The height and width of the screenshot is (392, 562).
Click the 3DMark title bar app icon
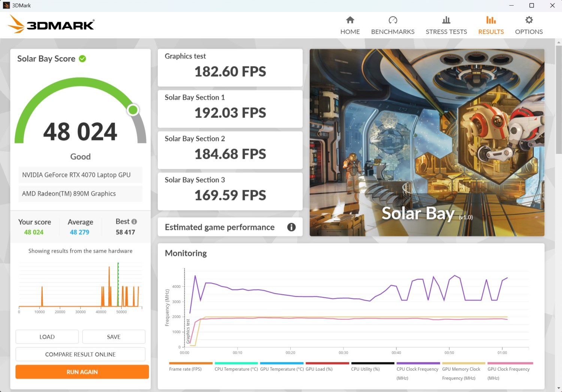pyautogui.click(x=6, y=5)
